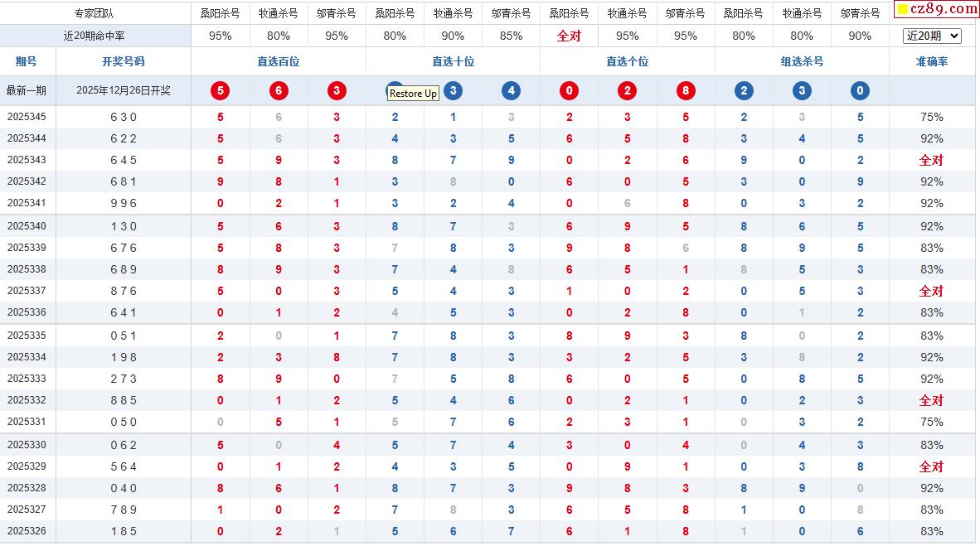Select the blue 2 ball under 组选杀号
The width and height of the screenshot is (980, 546).
[744, 90]
